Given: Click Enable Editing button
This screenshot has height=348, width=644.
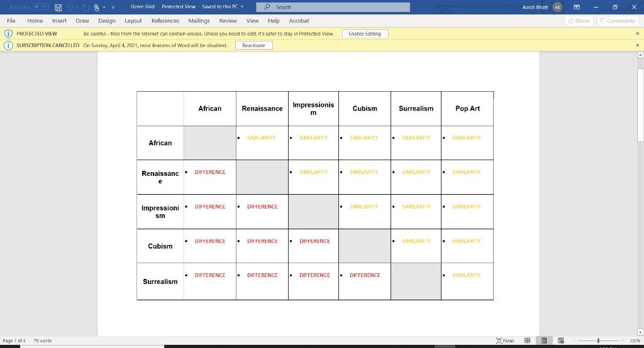Looking at the screenshot, I should (365, 34).
